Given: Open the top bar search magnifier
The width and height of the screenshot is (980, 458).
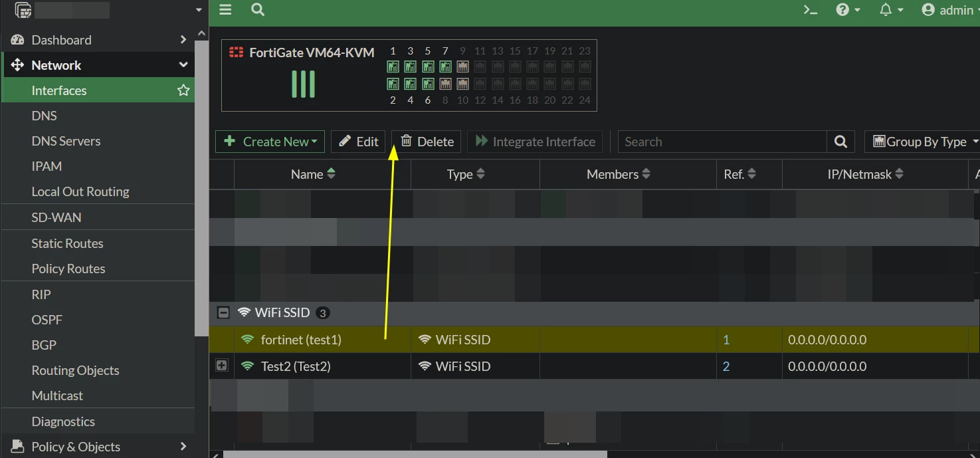Looking at the screenshot, I should 258,10.
